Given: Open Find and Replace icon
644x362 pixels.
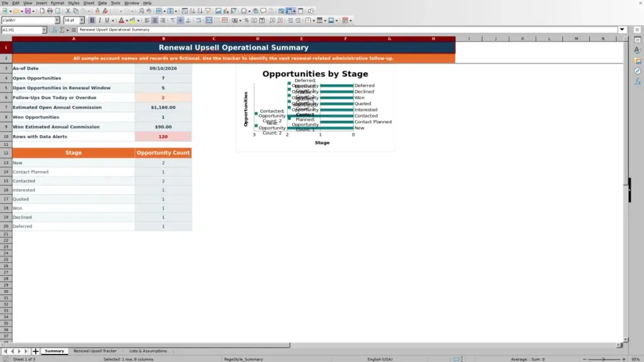Looking at the screenshot, I should pyautogui.click(x=142, y=11).
